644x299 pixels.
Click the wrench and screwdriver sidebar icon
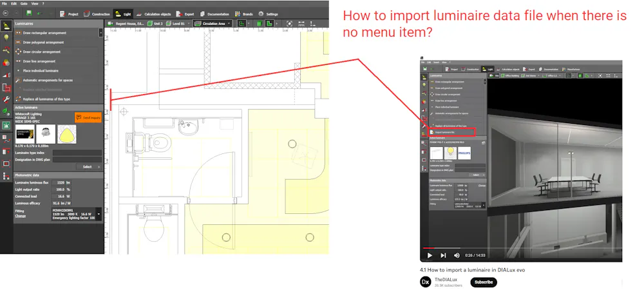[x=6, y=99]
